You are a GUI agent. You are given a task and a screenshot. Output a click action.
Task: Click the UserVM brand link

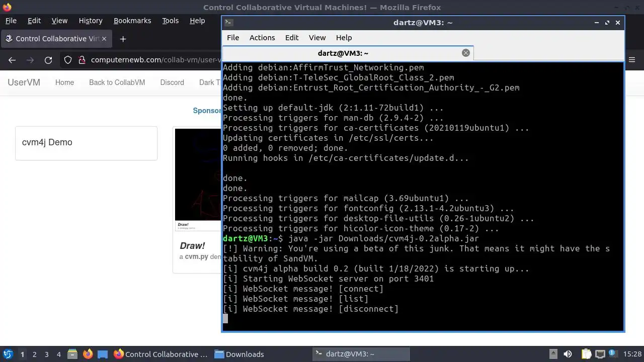tap(24, 82)
